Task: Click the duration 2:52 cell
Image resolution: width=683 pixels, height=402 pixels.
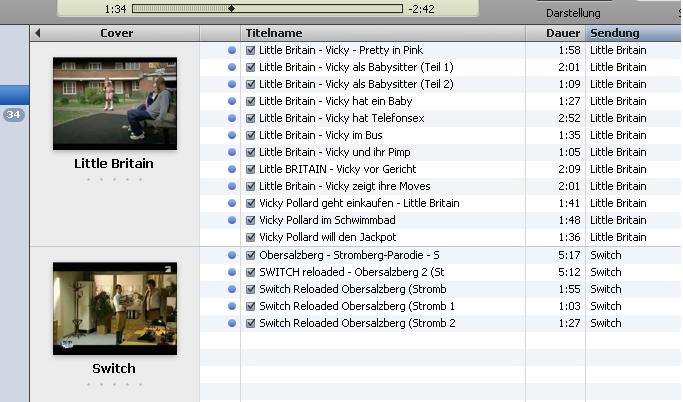Action: click(x=569, y=118)
